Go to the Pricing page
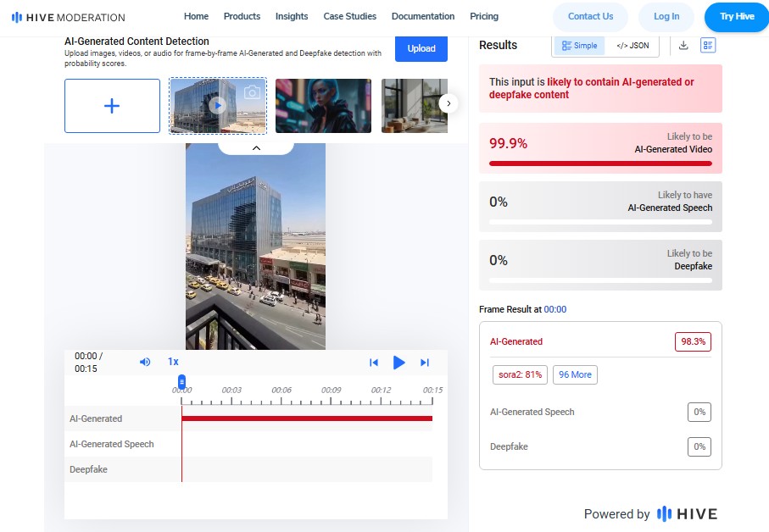Viewport: 769px width, 532px height. point(484,16)
